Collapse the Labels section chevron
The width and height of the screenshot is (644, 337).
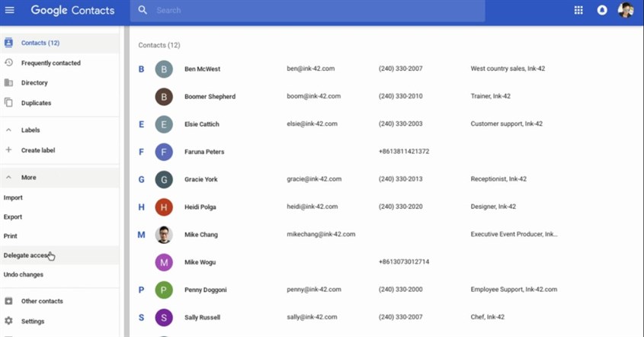pyautogui.click(x=8, y=130)
